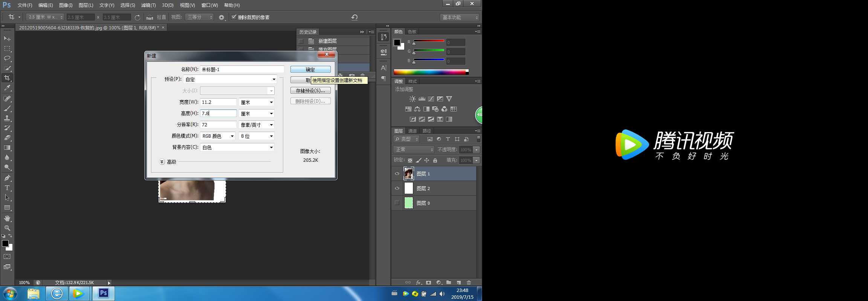The width and height of the screenshot is (868, 301).
Task: Select the Zoom tool
Action: (7, 228)
